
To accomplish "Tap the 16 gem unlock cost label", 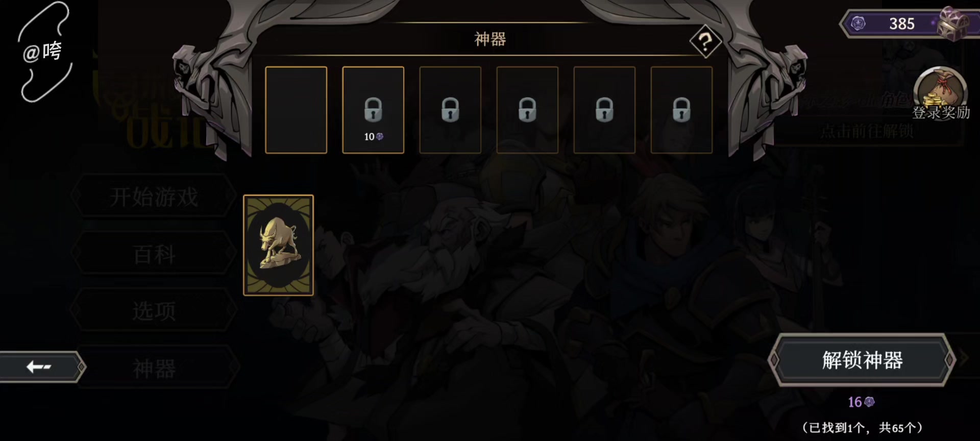I will tap(861, 402).
